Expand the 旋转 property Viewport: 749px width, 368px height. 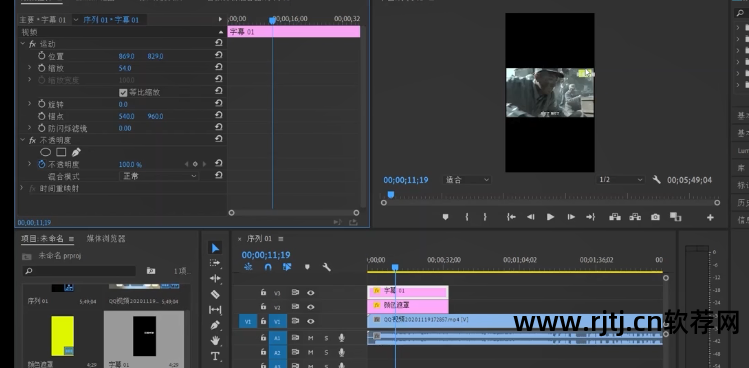(x=30, y=104)
